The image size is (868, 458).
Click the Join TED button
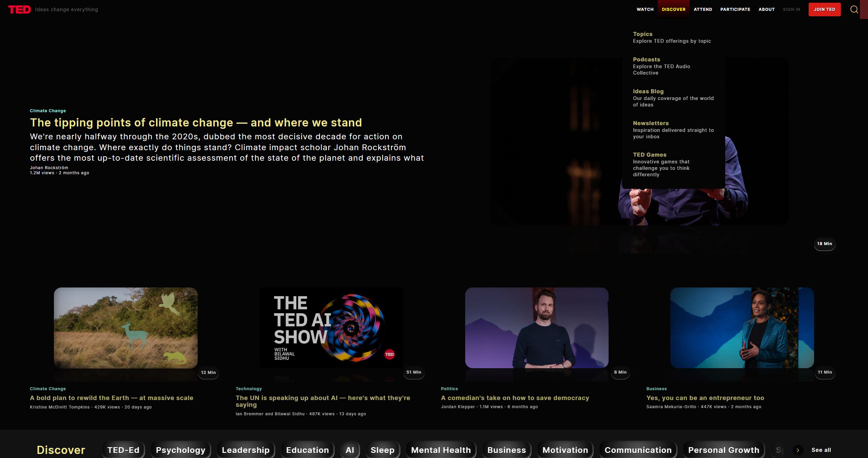[824, 9]
